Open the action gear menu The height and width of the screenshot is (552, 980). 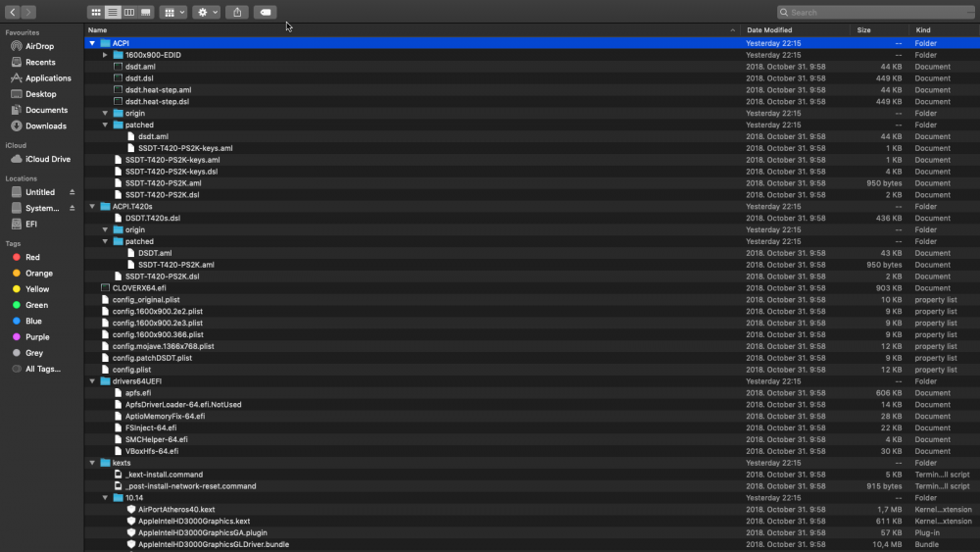[206, 12]
